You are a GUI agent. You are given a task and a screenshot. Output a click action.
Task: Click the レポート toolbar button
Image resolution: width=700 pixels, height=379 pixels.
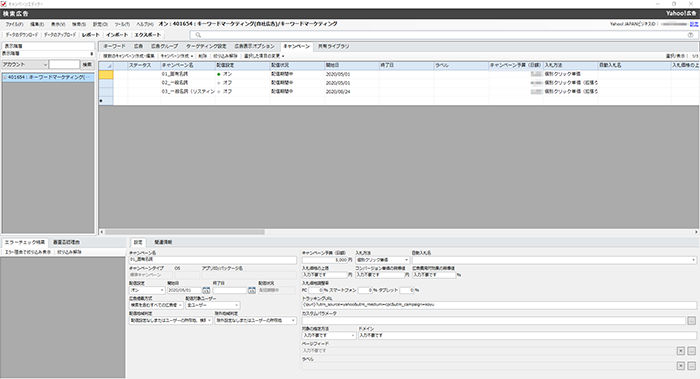91,35
